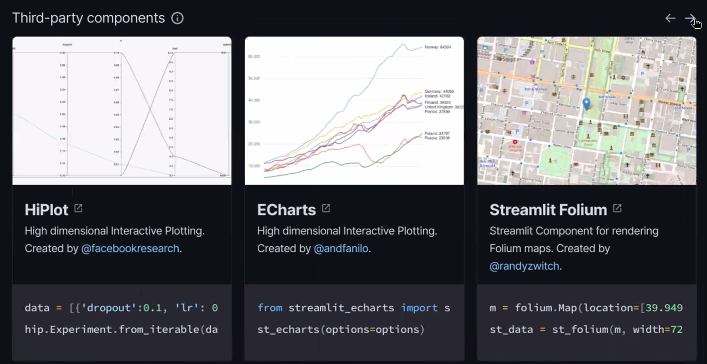Click the info icon beside Third-party components

[178, 18]
